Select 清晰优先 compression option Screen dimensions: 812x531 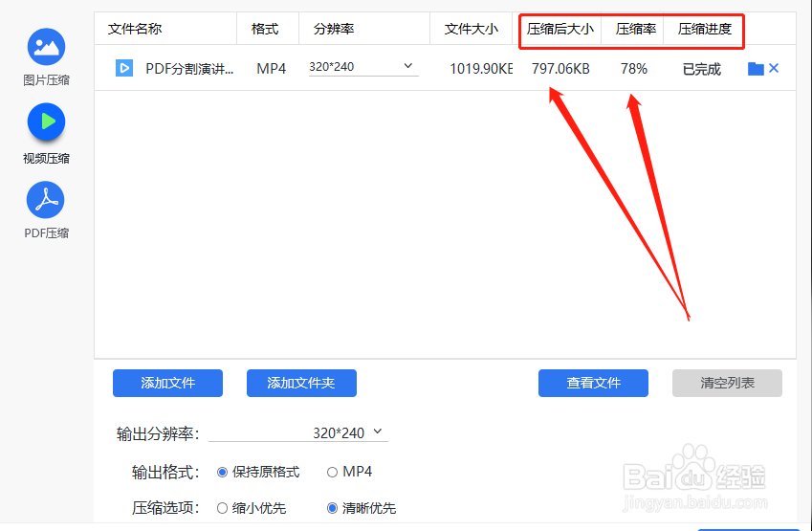coord(362,508)
